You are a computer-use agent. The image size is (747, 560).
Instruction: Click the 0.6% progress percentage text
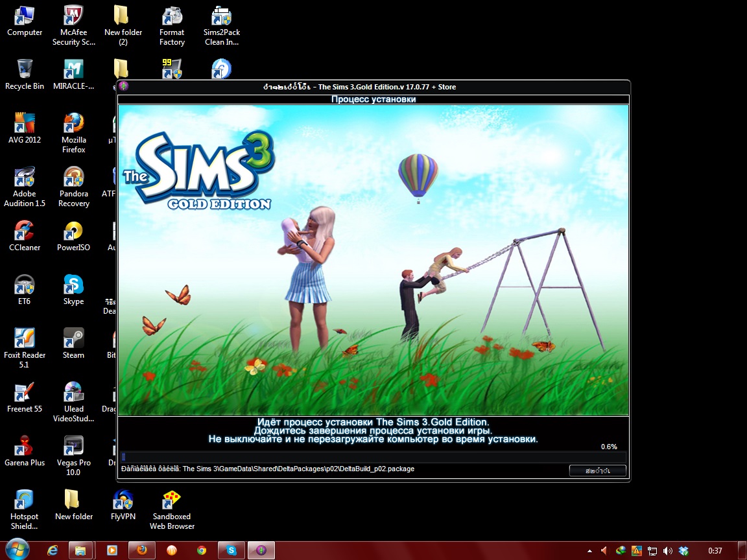(609, 447)
